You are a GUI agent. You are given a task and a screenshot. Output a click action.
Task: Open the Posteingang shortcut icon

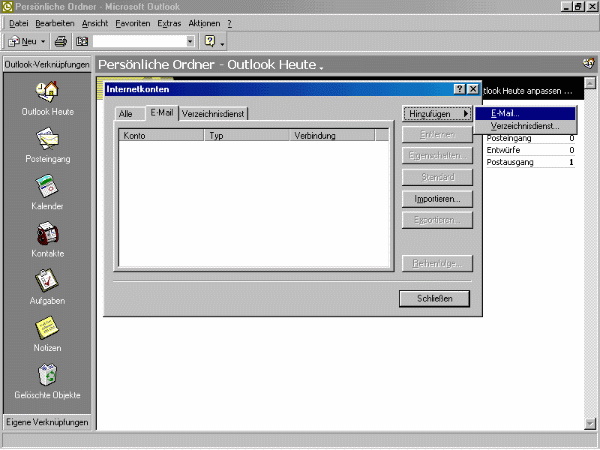[47, 139]
